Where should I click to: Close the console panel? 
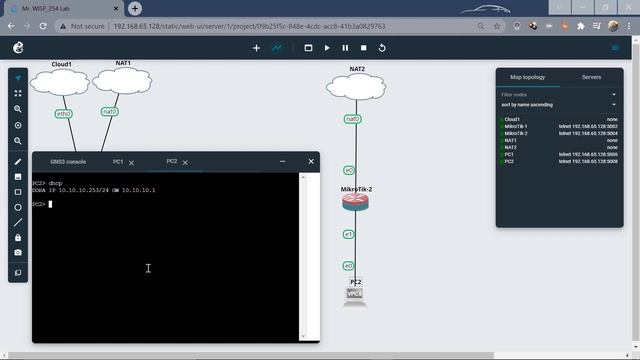coord(311,162)
